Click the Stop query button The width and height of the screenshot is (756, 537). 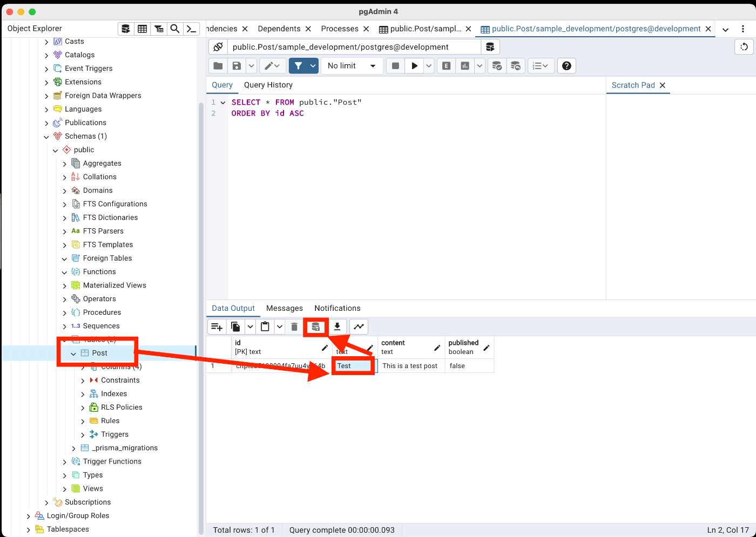[395, 66]
